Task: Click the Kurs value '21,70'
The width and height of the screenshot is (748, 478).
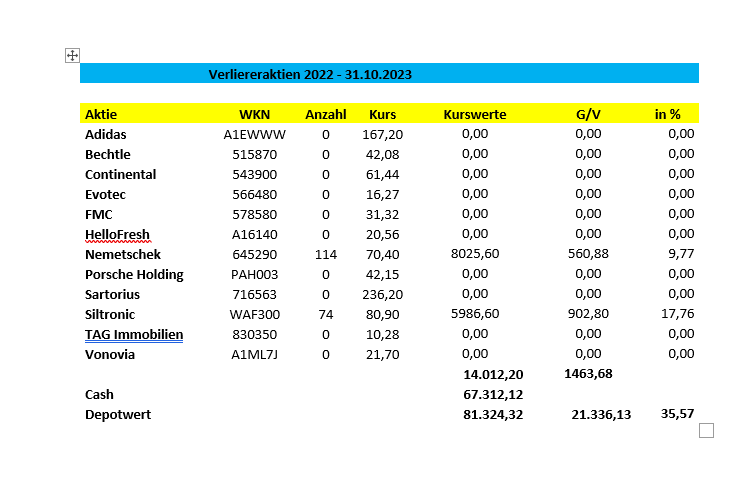Action: [x=383, y=355]
